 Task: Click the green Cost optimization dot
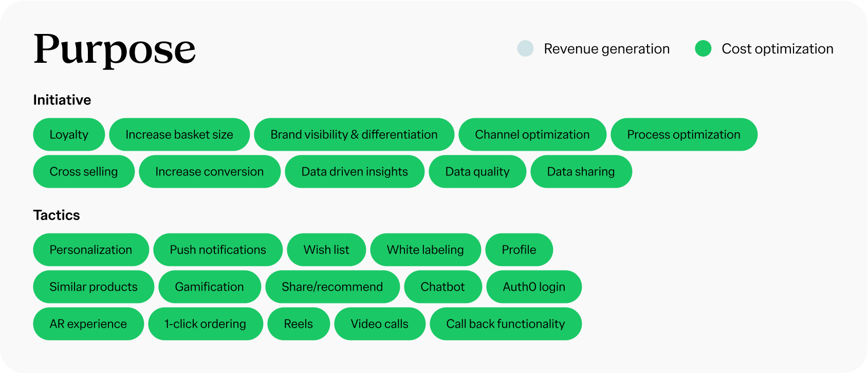703,48
